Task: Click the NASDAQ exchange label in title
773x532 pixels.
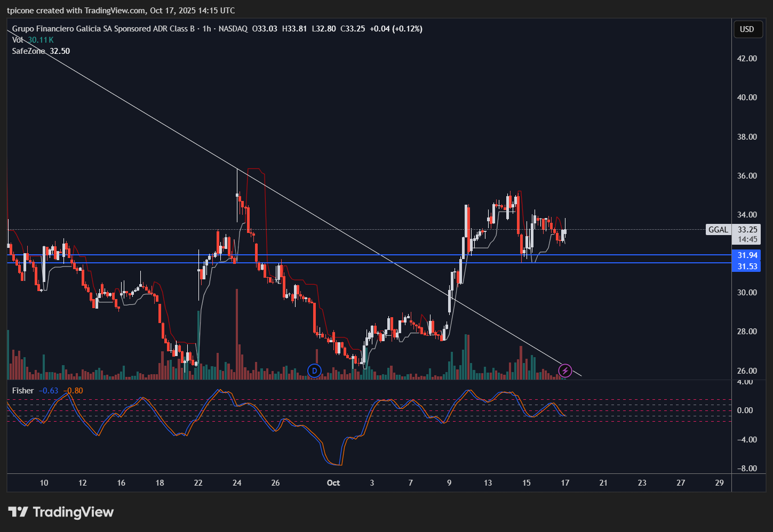Action: (233, 29)
